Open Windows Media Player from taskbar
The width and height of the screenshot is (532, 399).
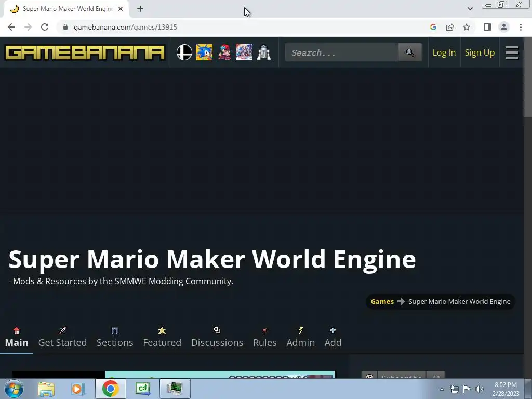(78, 389)
